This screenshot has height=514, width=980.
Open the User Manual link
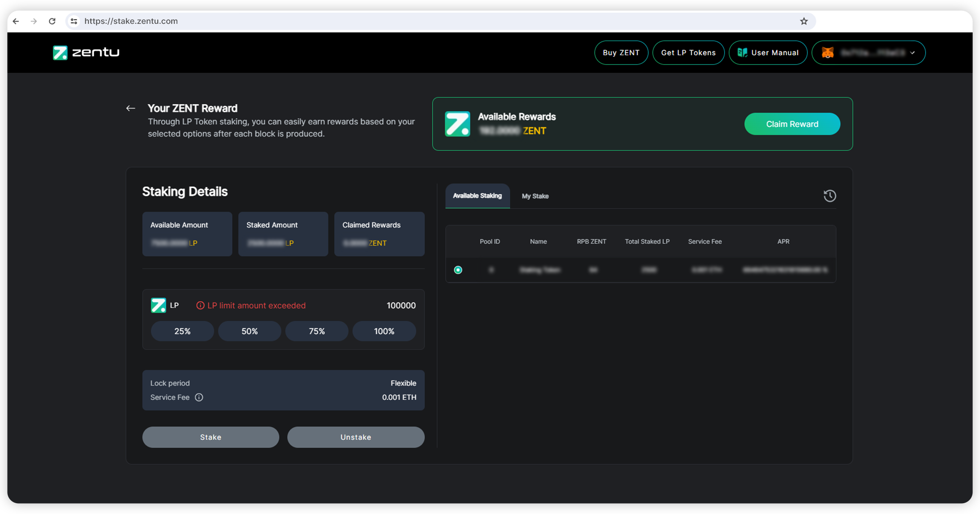[x=768, y=53]
